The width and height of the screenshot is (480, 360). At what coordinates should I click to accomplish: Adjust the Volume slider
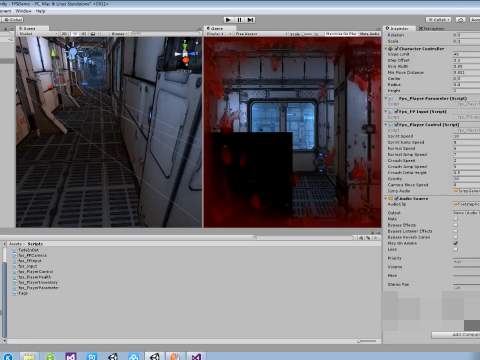pyautogui.click(x=467, y=267)
